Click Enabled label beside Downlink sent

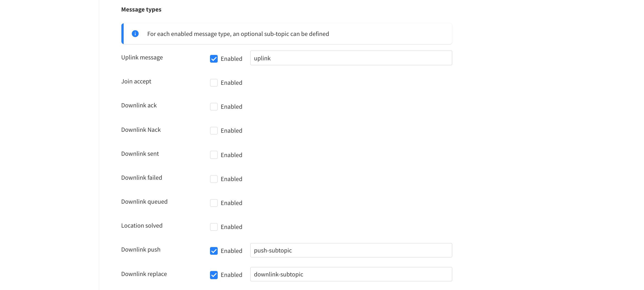(231, 155)
